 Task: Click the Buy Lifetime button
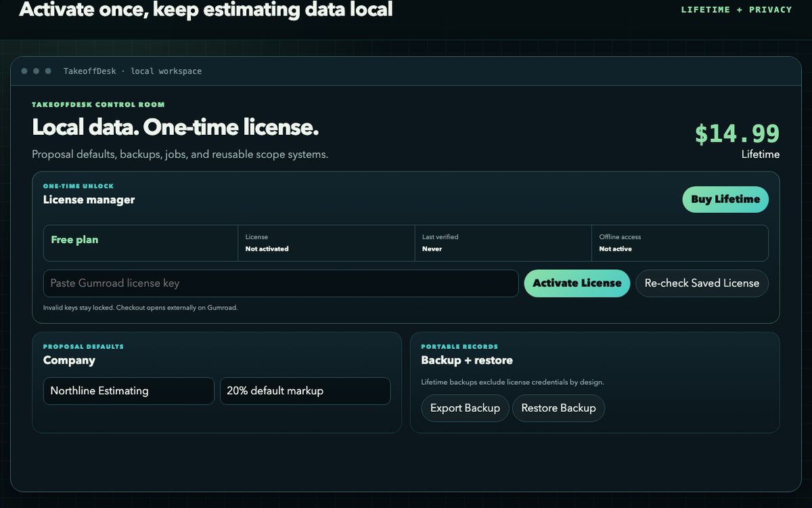(x=725, y=199)
